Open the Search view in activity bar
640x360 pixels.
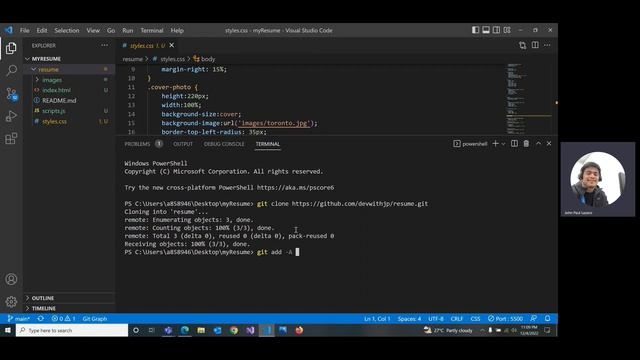click(11, 71)
